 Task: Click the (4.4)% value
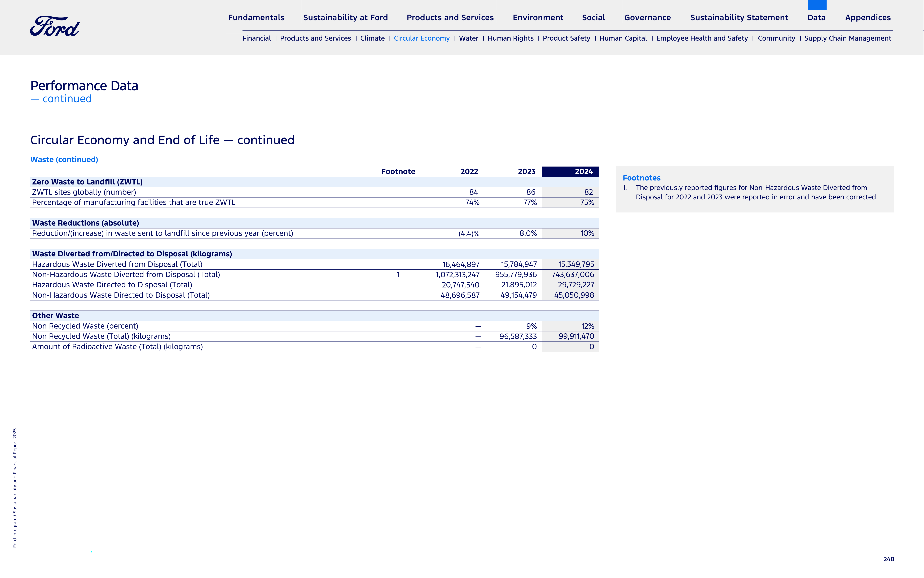(x=469, y=234)
